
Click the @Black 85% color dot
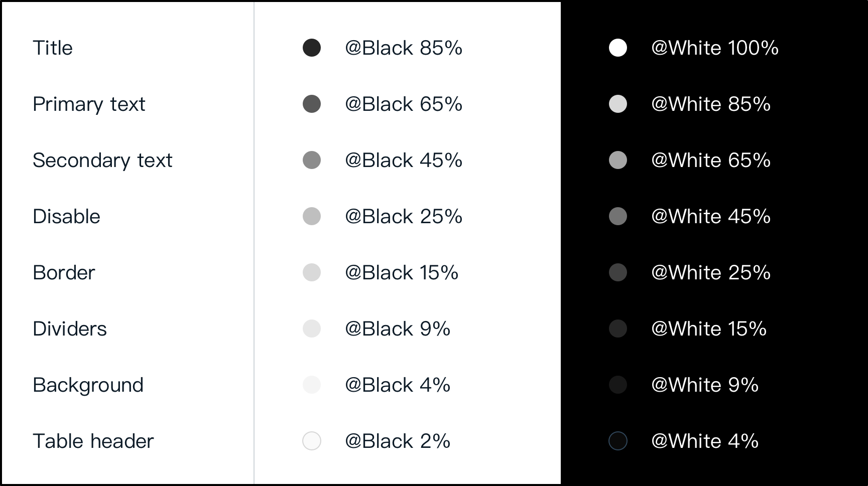[312, 48]
